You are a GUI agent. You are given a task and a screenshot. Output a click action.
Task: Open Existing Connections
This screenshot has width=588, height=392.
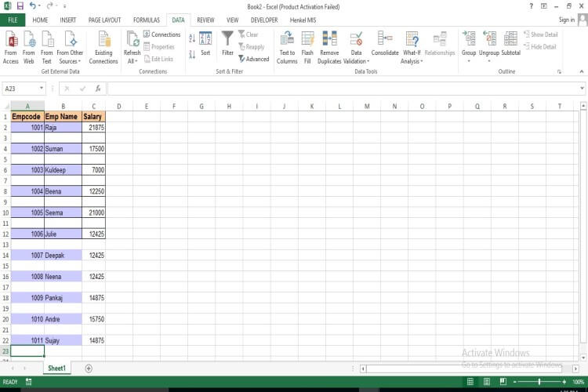pos(103,47)
